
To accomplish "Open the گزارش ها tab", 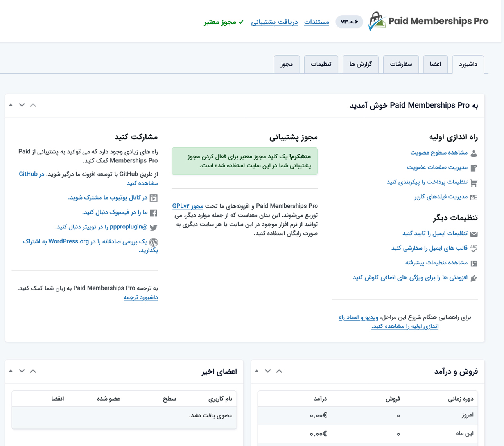I will click(x=361, y=64).
